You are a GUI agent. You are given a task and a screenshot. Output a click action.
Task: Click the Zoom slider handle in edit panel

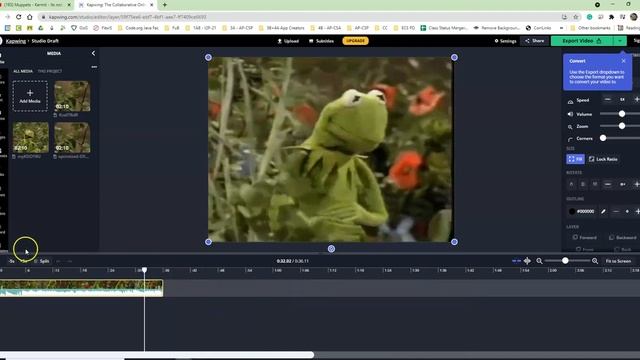pos(622,126)
